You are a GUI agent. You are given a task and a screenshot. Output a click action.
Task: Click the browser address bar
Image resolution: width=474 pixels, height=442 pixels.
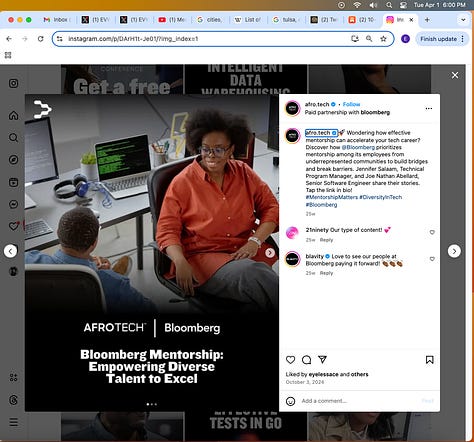(207, 39)
